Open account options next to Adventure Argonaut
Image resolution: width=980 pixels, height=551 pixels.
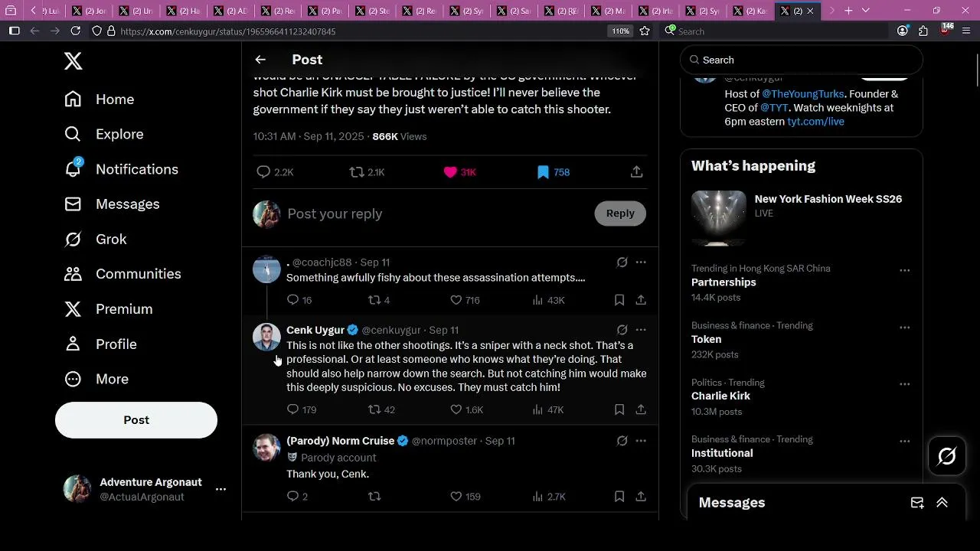coord(220,489)
